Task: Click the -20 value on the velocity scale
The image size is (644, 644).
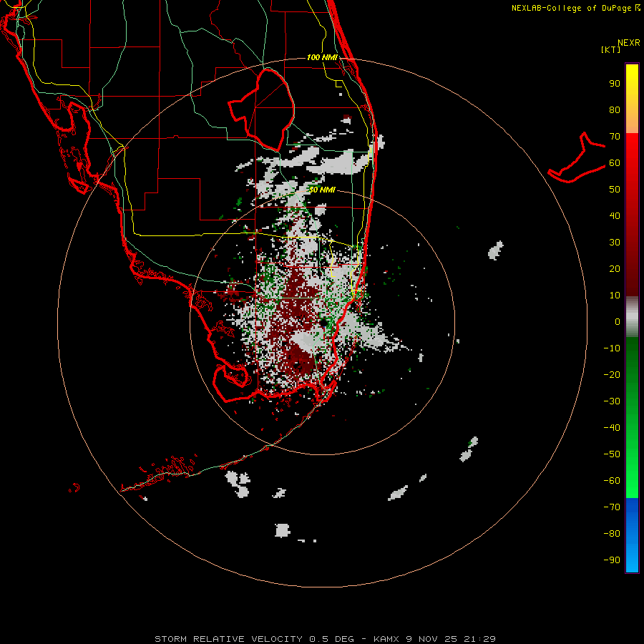Action: pos(612,374)
